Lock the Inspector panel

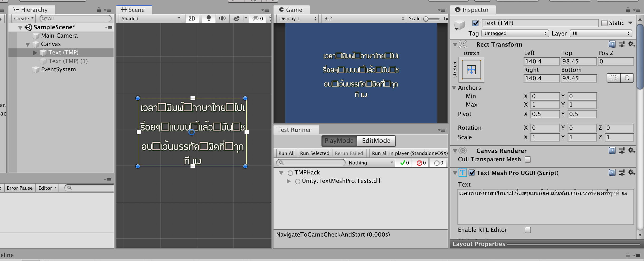[x=628, y=10]
